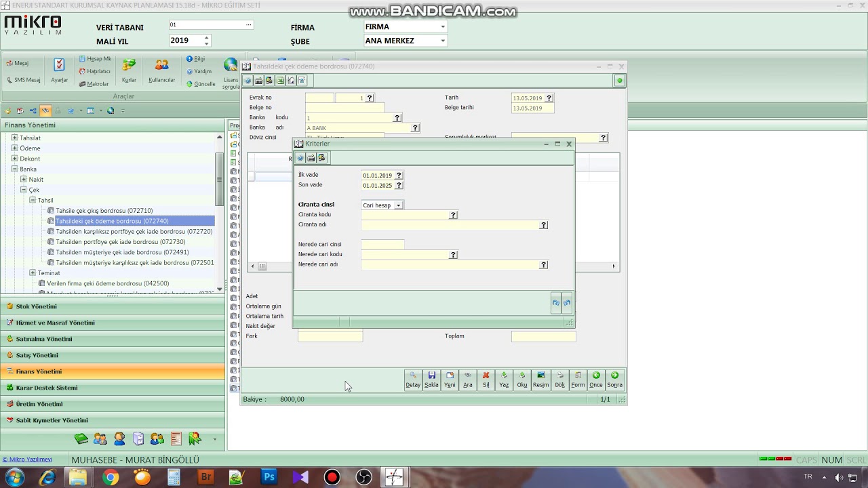Select Tahsilden portföye çek iade bordrosu (072730)
This screenshot has width=868, height=488.
(x=120, y=242)
